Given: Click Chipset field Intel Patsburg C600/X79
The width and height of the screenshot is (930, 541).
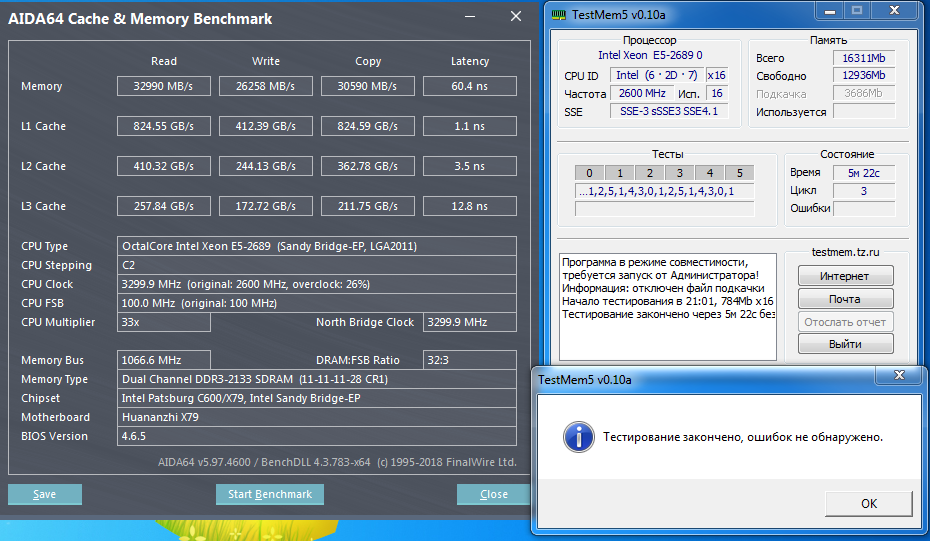Looking at the screenshot, I should point(317,398).
